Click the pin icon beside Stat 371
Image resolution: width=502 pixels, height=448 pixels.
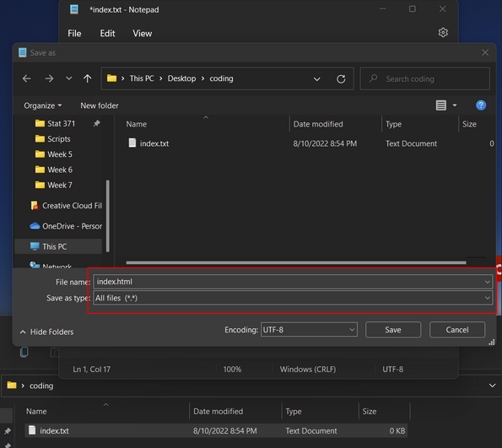coord(97,123)
